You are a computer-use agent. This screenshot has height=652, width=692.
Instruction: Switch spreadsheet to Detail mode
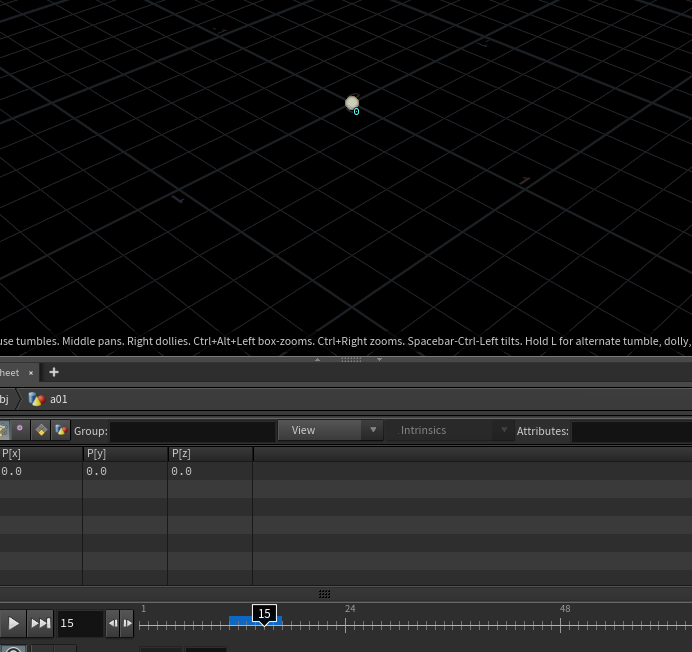(x=61, y=430)
